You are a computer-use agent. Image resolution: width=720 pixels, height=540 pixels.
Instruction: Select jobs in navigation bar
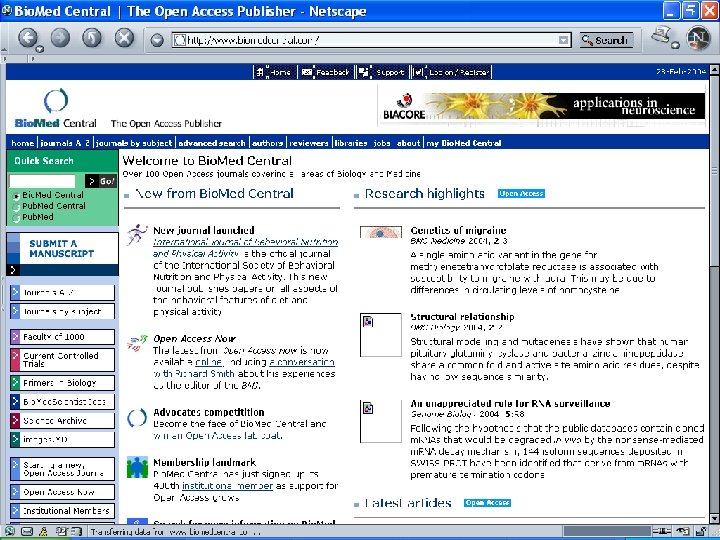(x=382, y=143)
